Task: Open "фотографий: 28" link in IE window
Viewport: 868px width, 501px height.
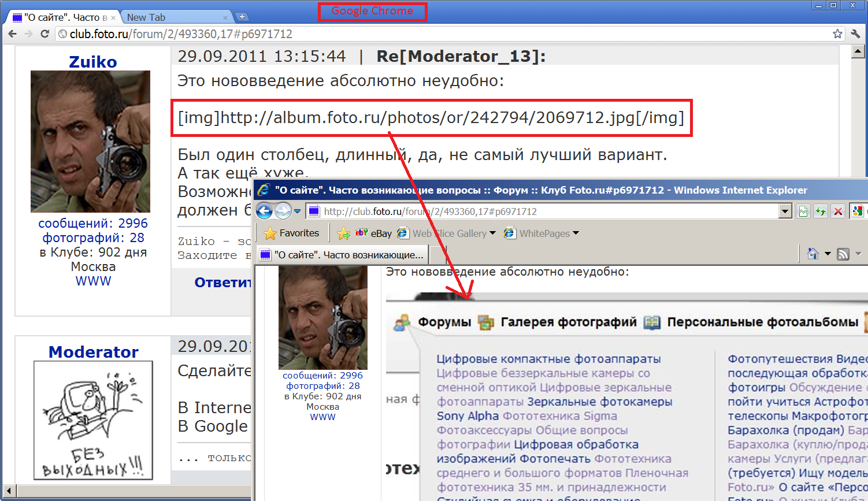Action: pyautogui.click(x=322, y=386)
